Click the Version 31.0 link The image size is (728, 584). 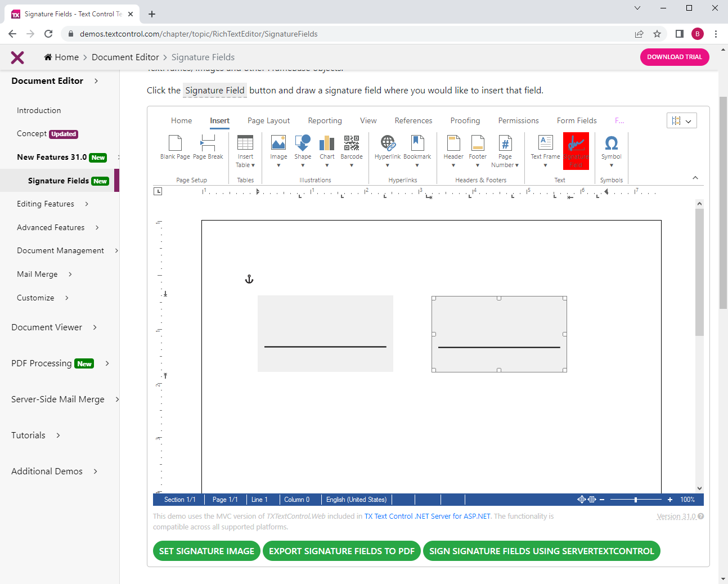coord(677,516)
